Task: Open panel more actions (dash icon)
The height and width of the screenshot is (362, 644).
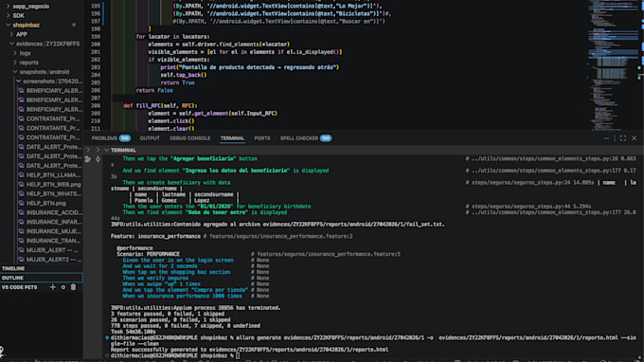Action: click(606, 138)
